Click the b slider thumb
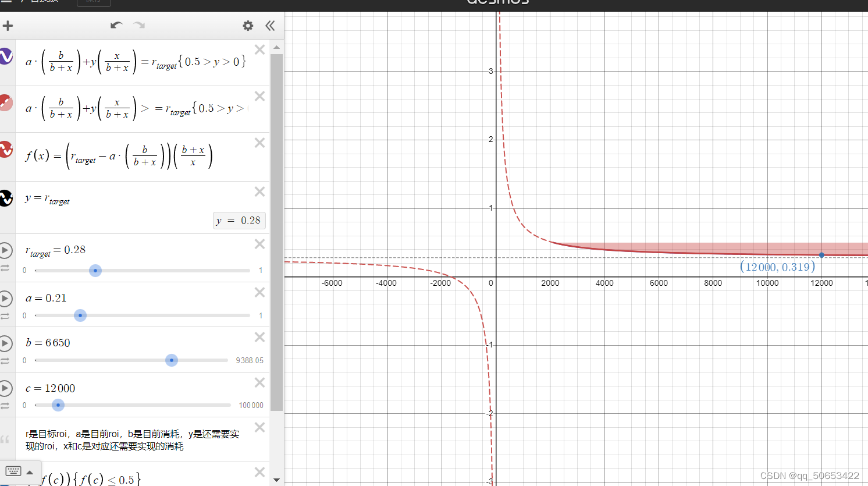Viewport: 868px width, 486px height. click(x=172, y=360)
